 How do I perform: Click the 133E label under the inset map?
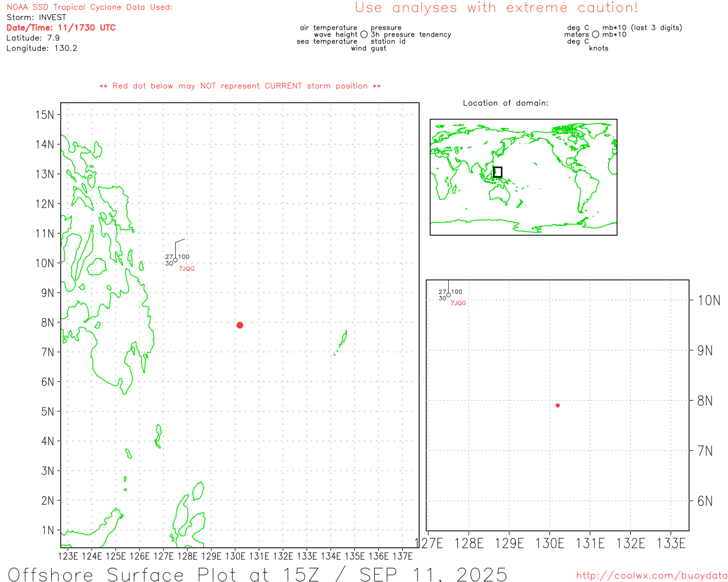coord(671,543)
